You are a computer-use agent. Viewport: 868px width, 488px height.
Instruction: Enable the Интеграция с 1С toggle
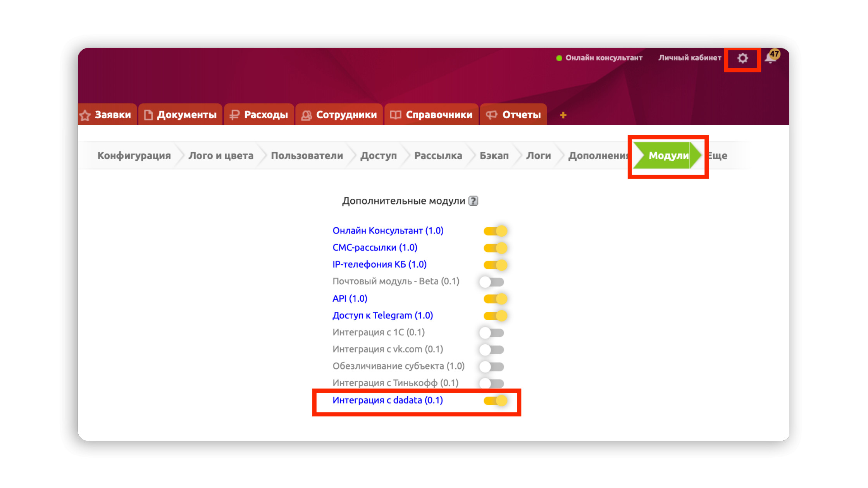tap(491, 333)
